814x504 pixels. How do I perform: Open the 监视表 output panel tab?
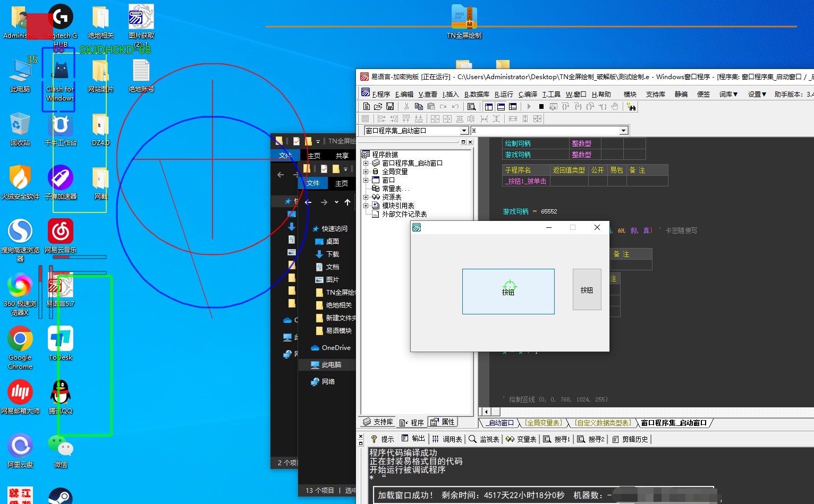click(x=484, y=439)
